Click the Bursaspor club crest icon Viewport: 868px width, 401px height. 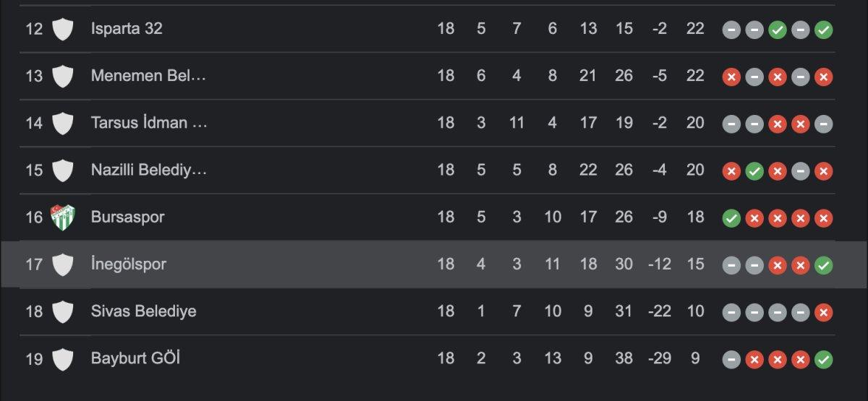tap(63, 217)
